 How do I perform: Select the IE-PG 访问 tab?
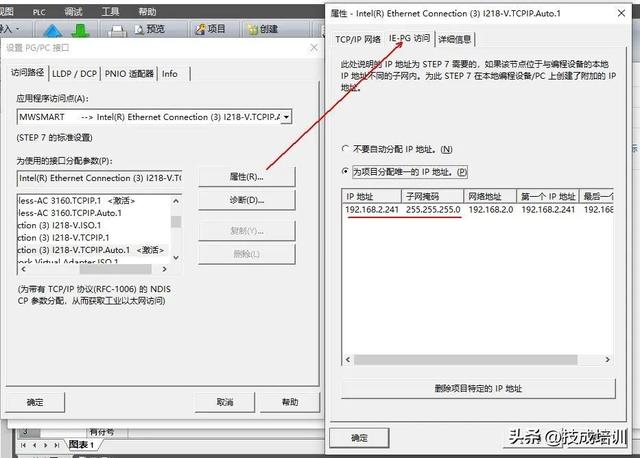(409, 38)
